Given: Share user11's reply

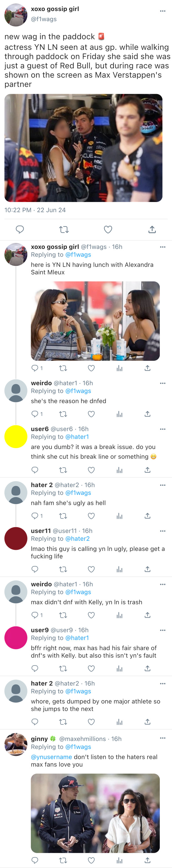Looking at the screenshot, I should click(x=147, y=569).
